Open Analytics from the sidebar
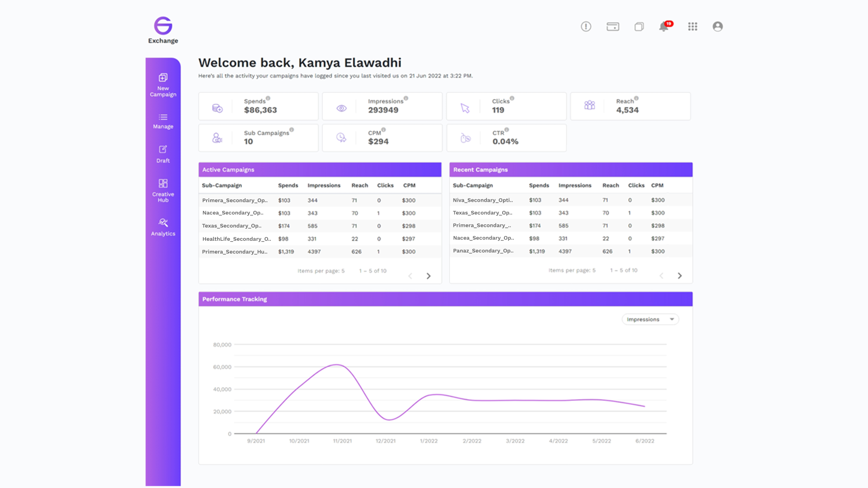Image resolution: width=868 pixels, height=488 pixels. pyautogui.click(x=163, y=227)
